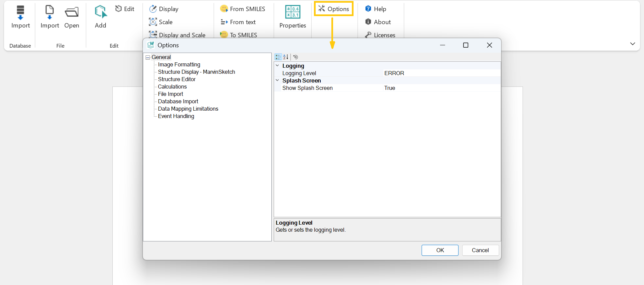644x285 pixels.
Task: Click the Edit structure button in ribbon
Action: (x=125, y=9)
